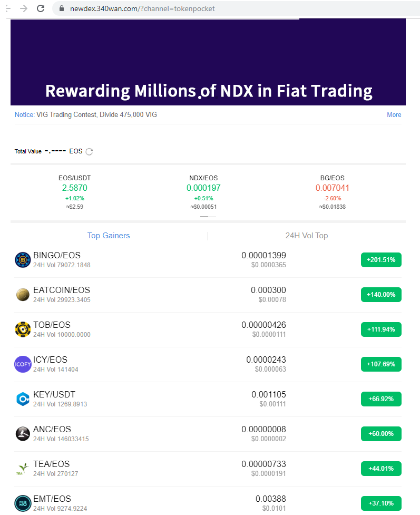
Task: Click the TOB token icon
Action: pos(23,329)
